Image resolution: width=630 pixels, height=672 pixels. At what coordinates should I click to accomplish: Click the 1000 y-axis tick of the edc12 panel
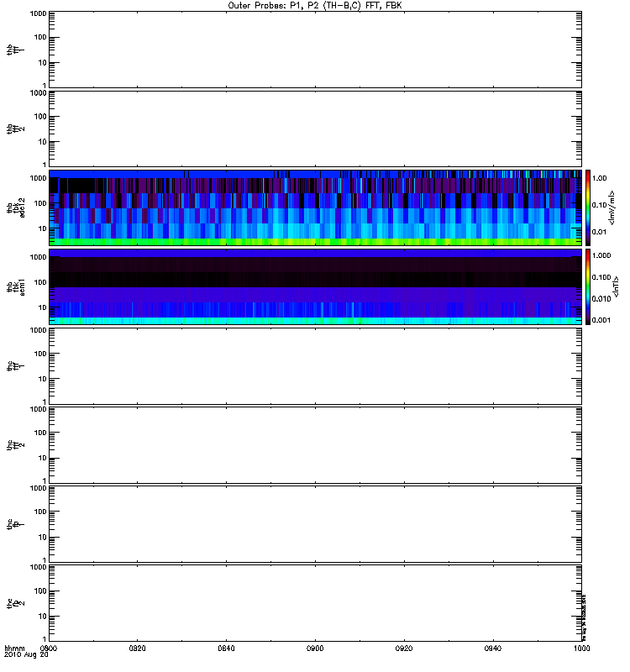click(x=38, y=178)
